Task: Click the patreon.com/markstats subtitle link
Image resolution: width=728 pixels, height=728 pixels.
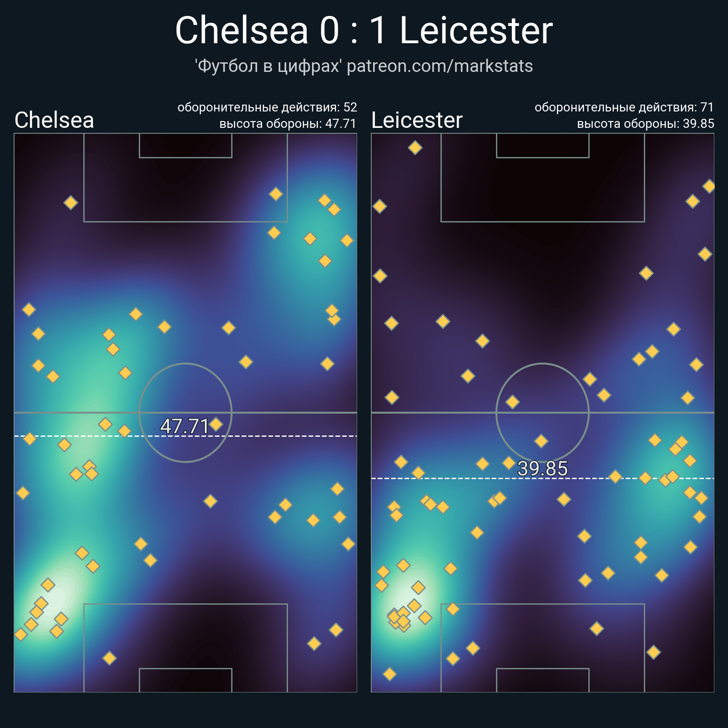Action: point(440,66)
